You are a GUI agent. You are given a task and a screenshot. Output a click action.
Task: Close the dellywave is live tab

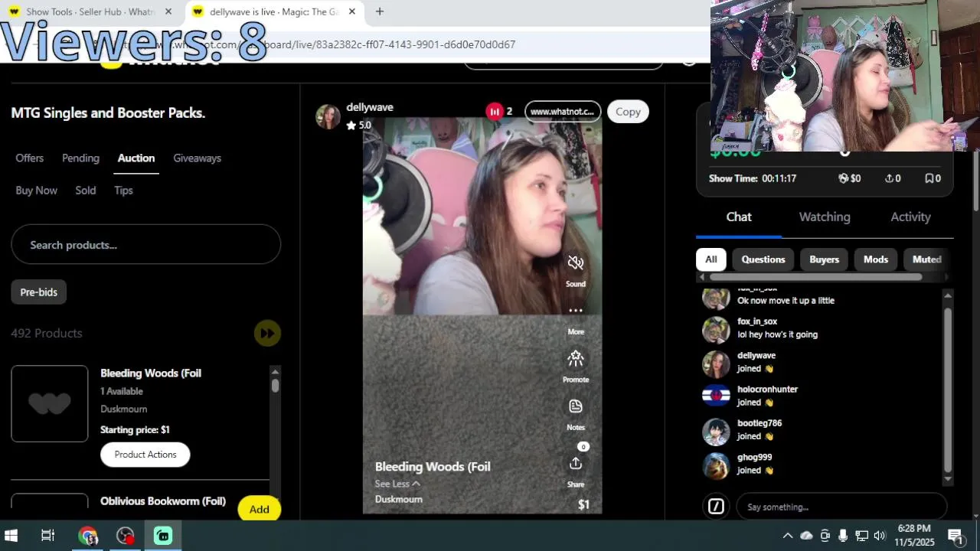click(352, 11)
